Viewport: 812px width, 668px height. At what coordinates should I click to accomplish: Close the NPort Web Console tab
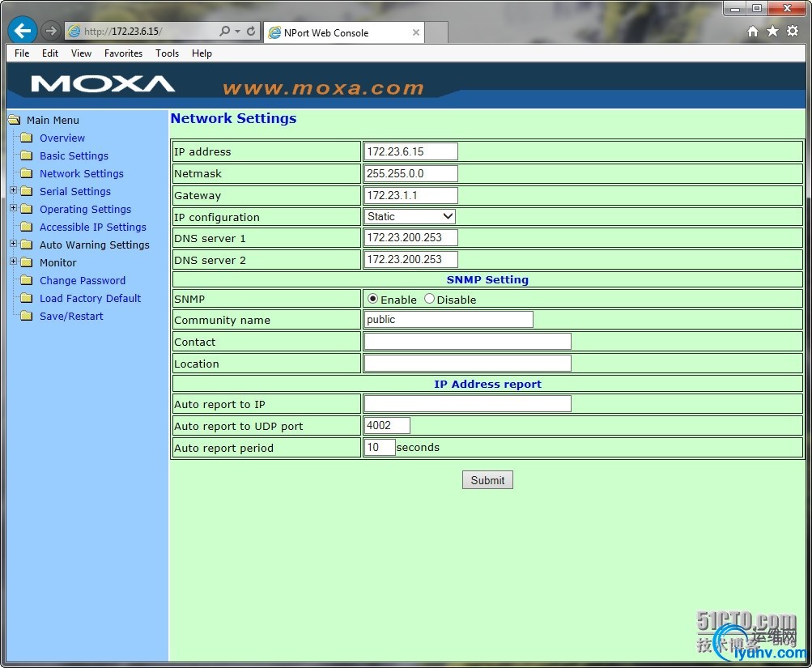tap(416, 32)
